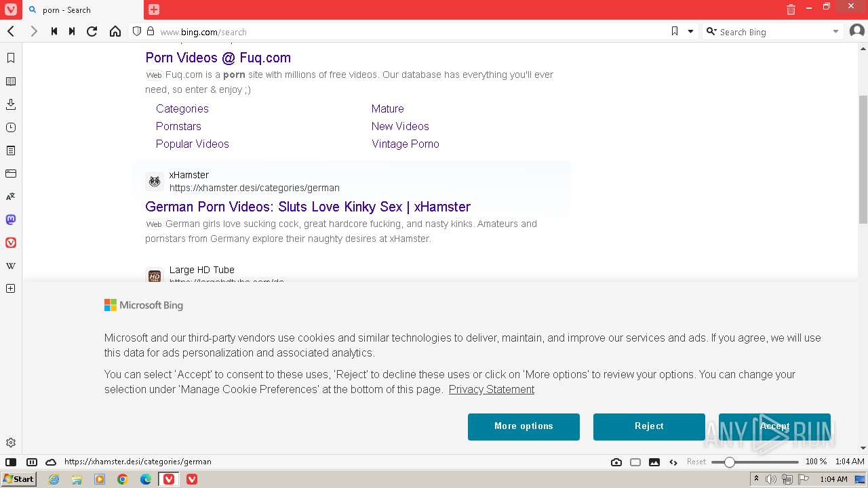Add a new web panel

tap(11, 289)
